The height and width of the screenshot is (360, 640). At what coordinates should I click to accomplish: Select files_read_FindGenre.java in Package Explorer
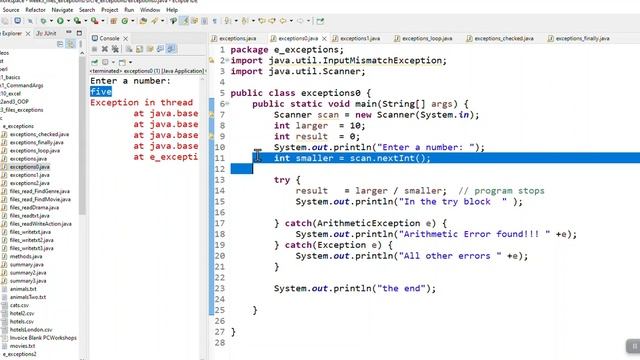[x=40, y=191]
